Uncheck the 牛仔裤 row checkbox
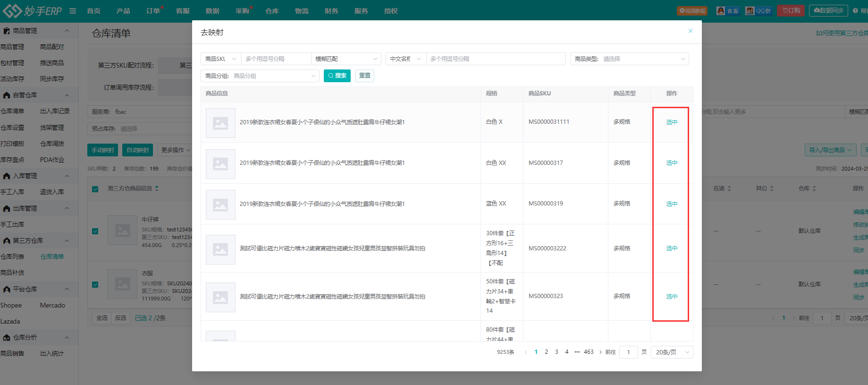The width and height of the screenshot is (868, 385). tap(95, 231)
